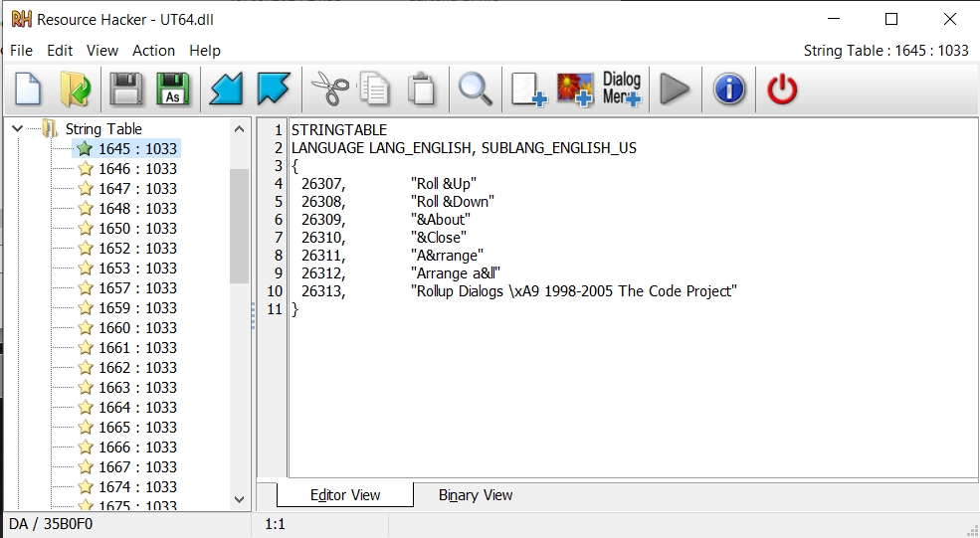
Task: Click the Copy pages icon
Action: click(x=374, y=90)
